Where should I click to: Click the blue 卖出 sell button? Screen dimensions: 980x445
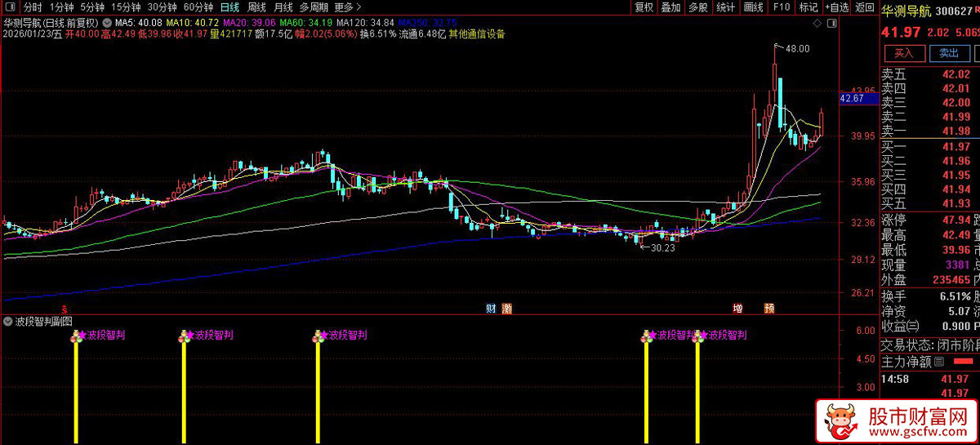pyautogui.click(x=948, y=53)
